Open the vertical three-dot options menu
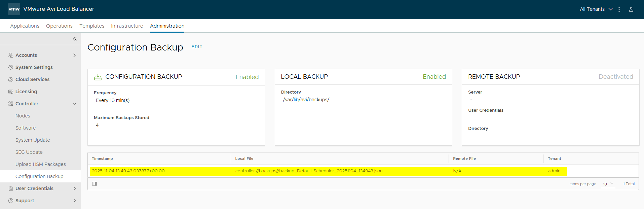Screen dimensions: 644x209 pos(619,9)
